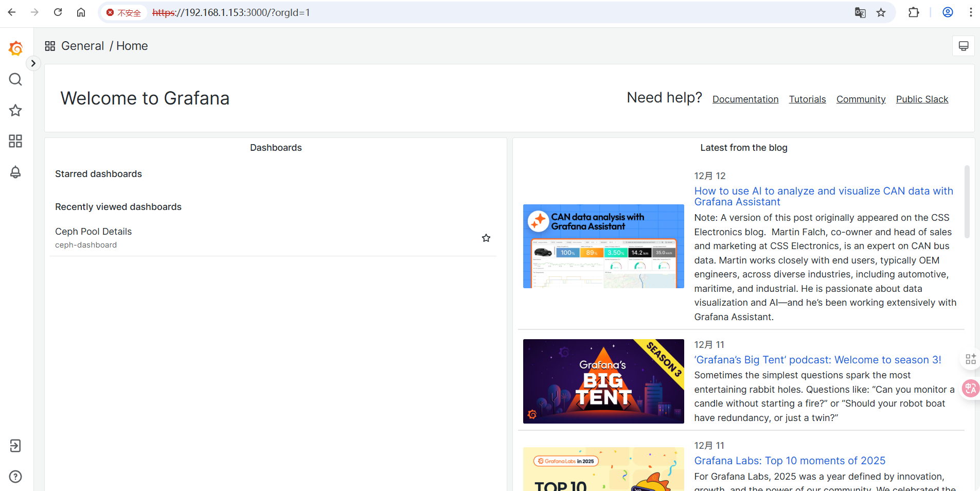
Task: Open the Documentation link
Action: [x=745, y=99]
